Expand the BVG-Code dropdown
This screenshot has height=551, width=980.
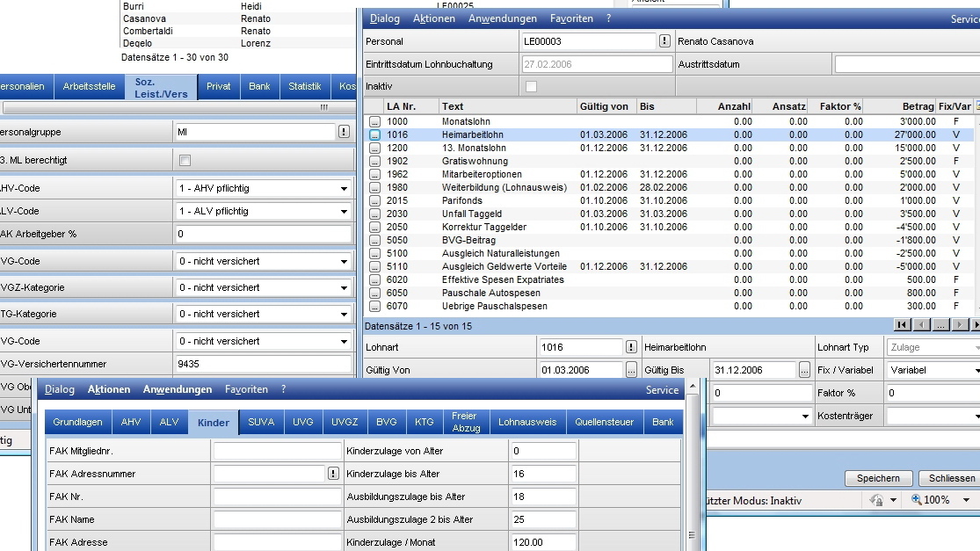point(344,342)
